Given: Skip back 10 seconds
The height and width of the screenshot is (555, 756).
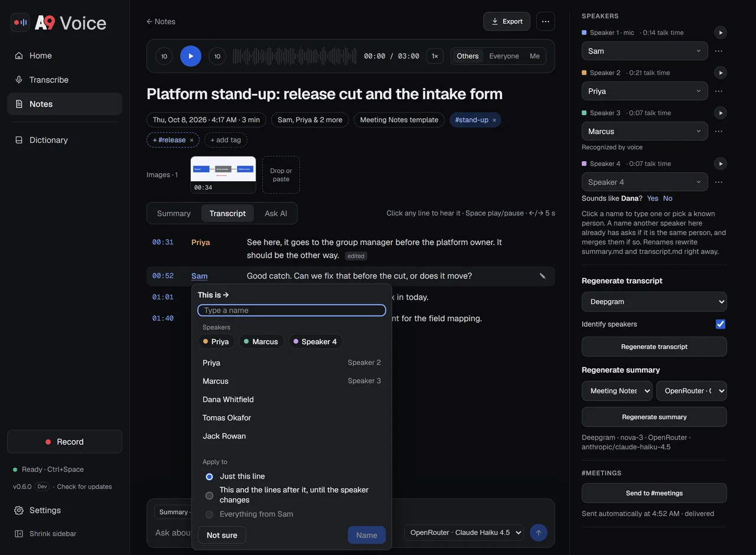Looking at the screenshot, I should point(164,56).
